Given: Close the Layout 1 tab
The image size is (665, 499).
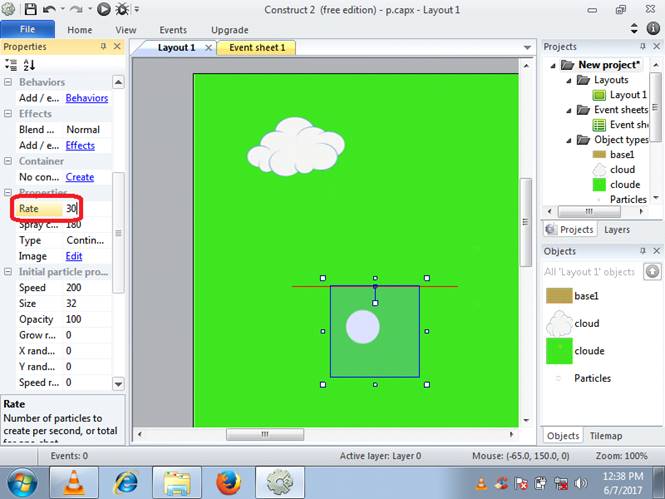Looking at the screenshot, I should pos(208,47).
